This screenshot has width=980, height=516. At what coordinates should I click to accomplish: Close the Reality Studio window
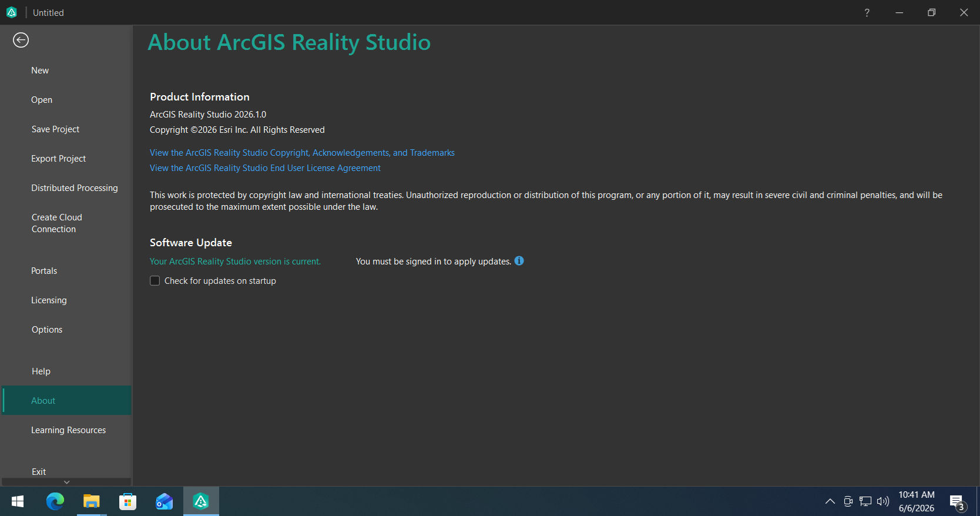[x=964, y=12]
